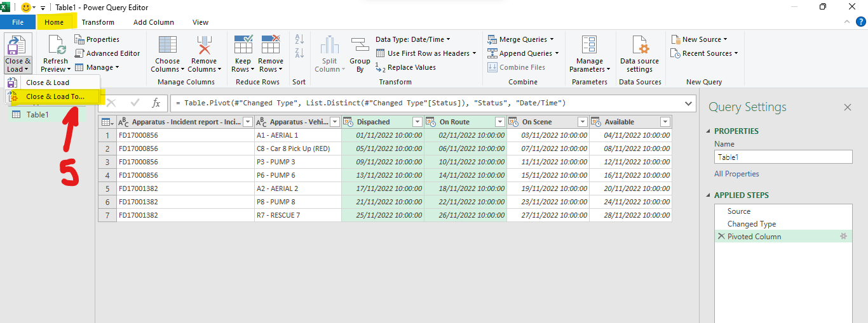Click the Split Column icon
Image resolution: width=868 pixels, height=323 pixels.
click(329, 46)
